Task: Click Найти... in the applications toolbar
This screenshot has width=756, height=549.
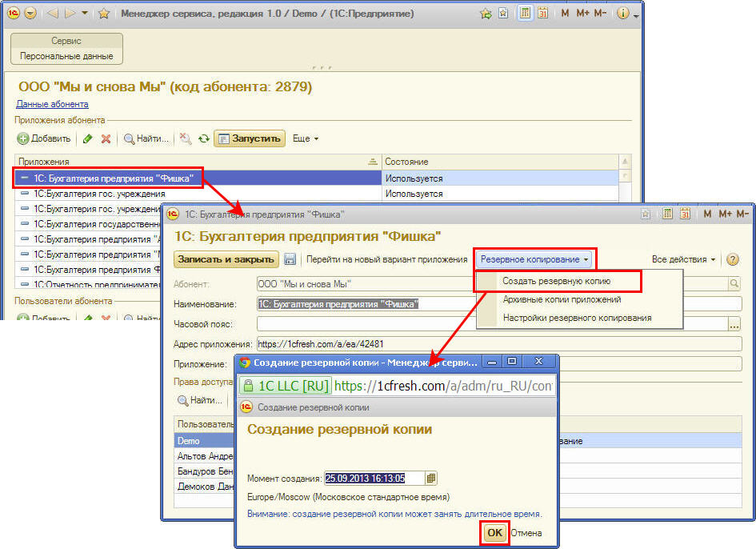Action: [146, 139]
